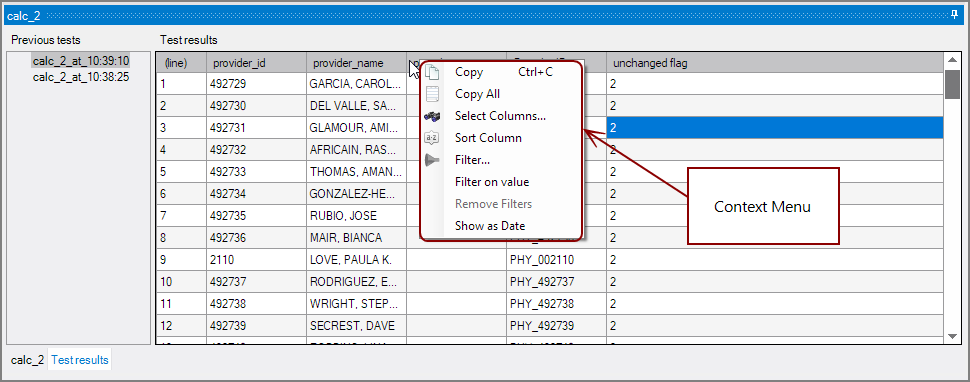
Task: Select cell PHY_002110
Action: (x=556, y=260)
